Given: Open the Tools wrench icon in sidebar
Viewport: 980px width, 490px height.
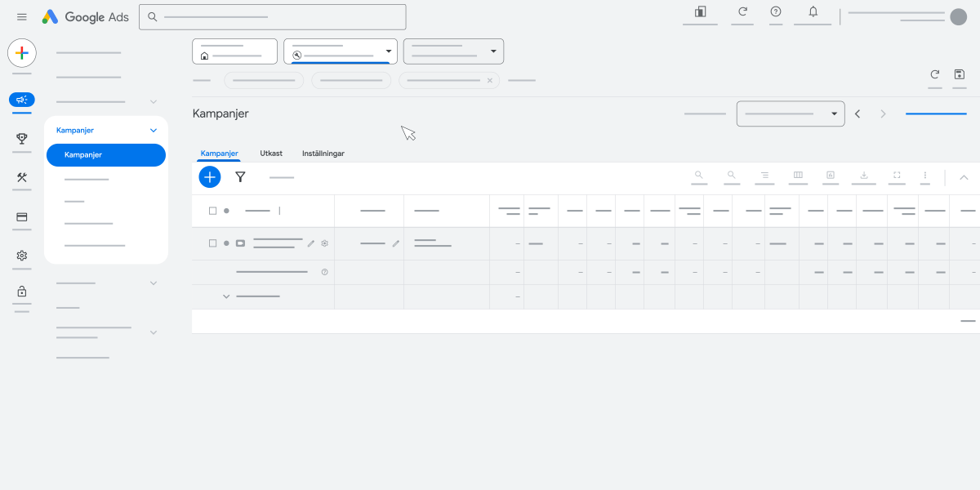Looking at the screenshot, I should point(22,178).
